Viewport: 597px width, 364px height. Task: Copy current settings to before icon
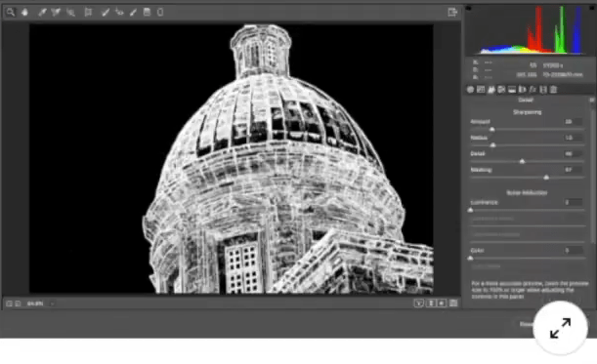442,303
